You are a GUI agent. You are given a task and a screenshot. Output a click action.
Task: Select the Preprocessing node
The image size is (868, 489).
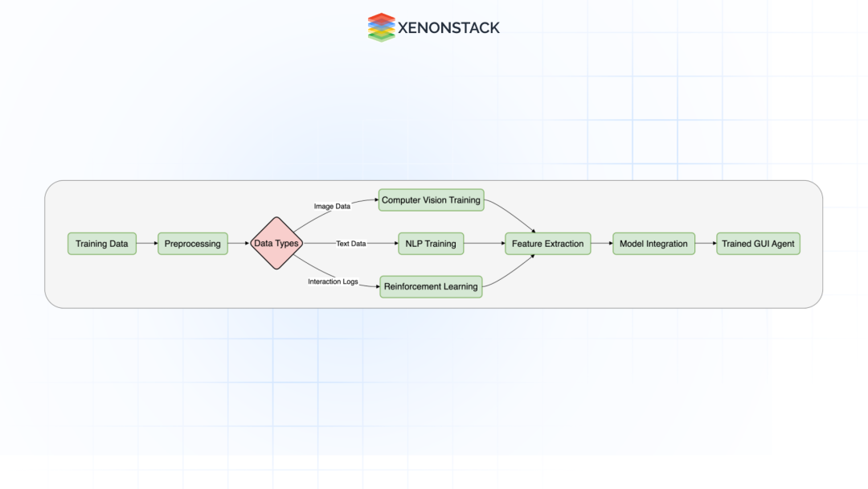coord(193,244)
